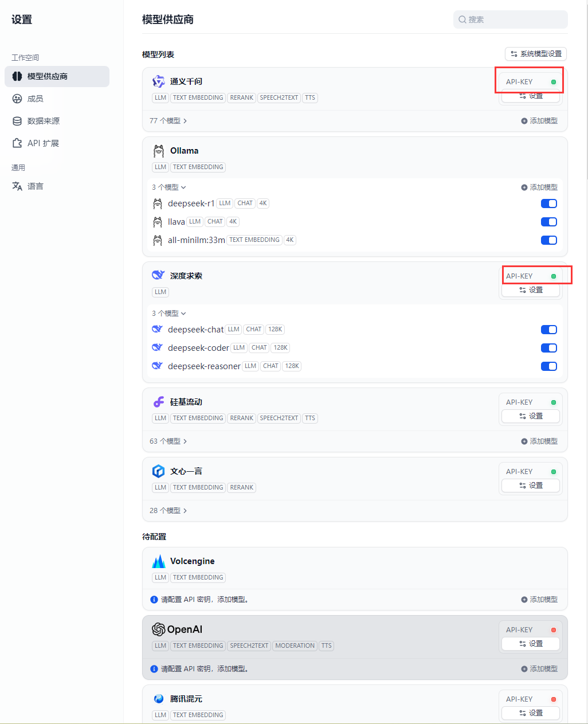
Task: Click the search magnifier icon
Action: coord(462,19)
